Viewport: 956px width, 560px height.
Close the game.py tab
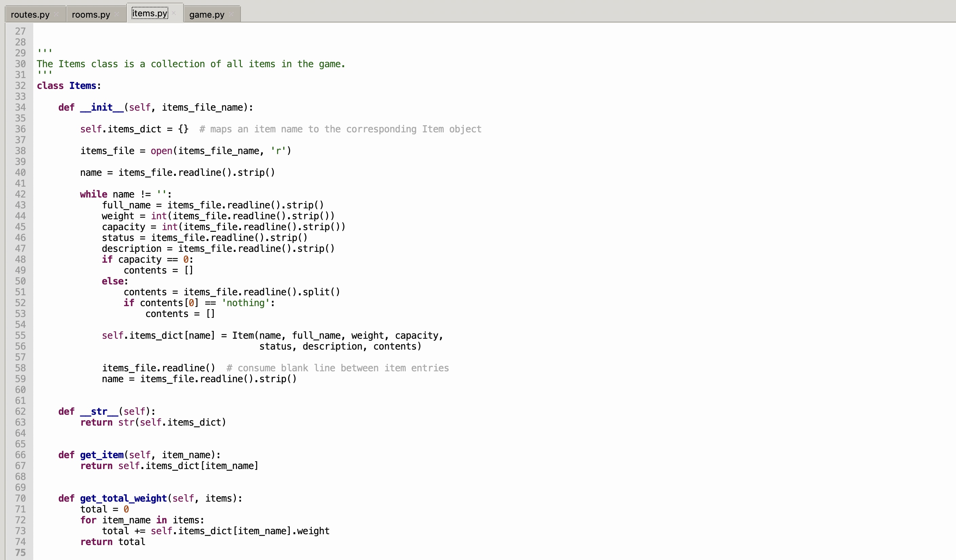tap(232, 14)
